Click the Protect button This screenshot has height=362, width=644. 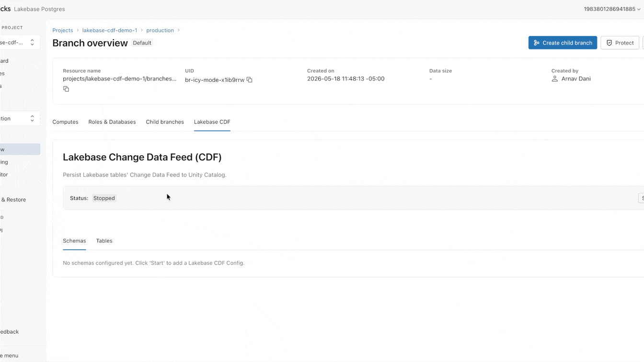point(620,43)
